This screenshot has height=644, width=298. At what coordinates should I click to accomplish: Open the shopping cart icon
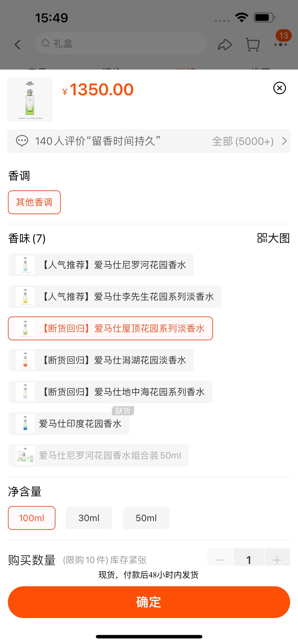click(253, 45)
